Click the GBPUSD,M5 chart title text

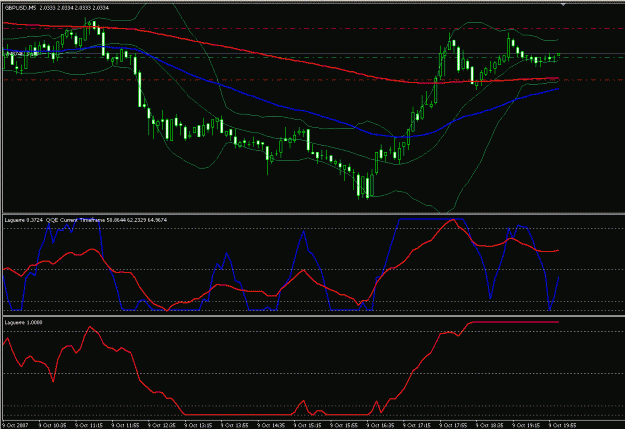click(x=57, y=8)
